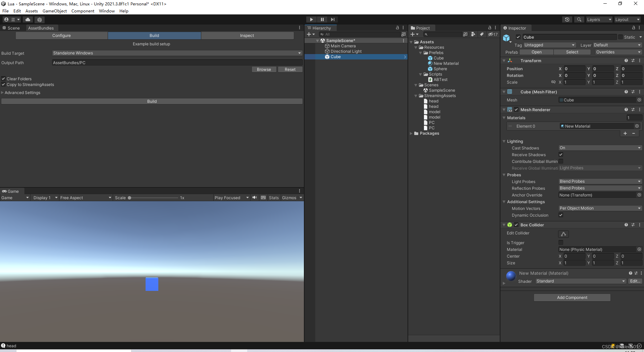Collapse the StreamingAssets folder in Project

416,96
